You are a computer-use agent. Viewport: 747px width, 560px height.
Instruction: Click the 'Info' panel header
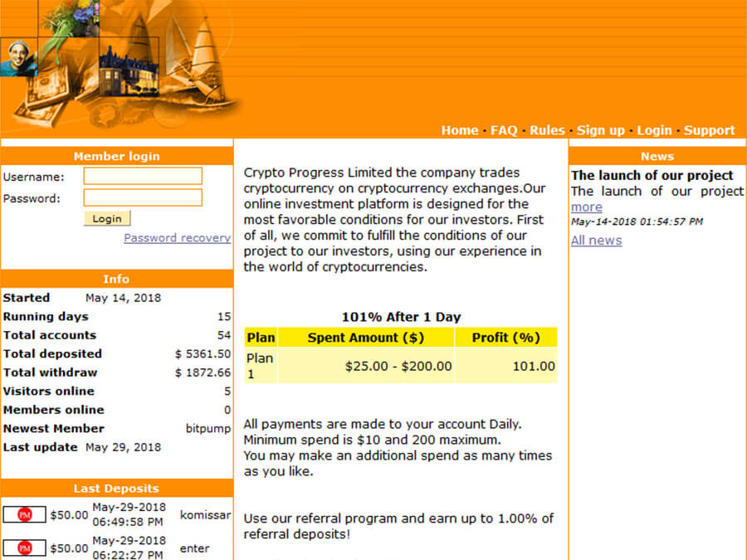click(x=117, y=279)
